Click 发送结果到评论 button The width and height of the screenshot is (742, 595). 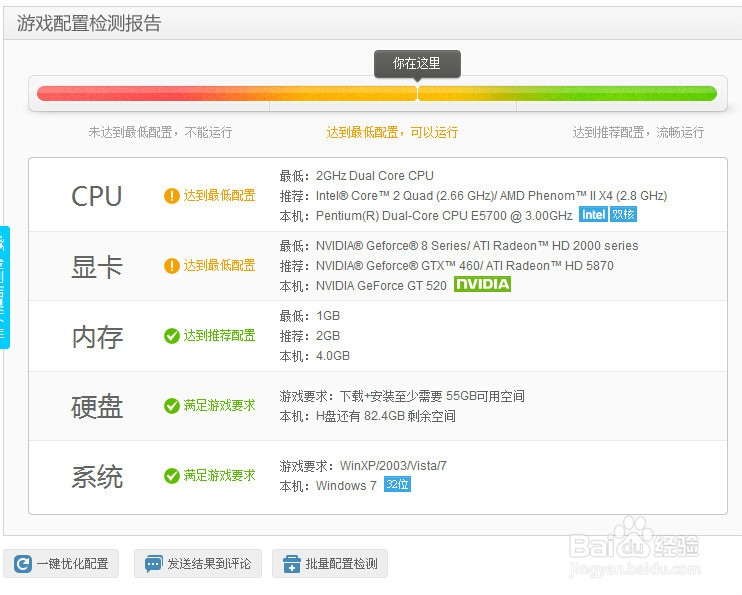point(198,563)
